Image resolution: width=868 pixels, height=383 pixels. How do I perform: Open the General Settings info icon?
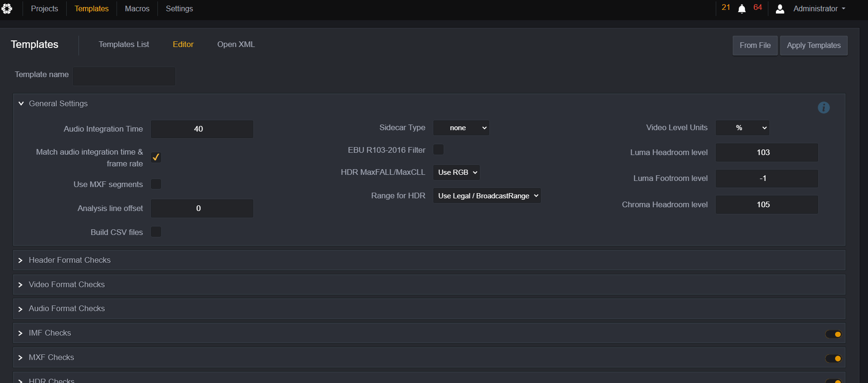824,108
